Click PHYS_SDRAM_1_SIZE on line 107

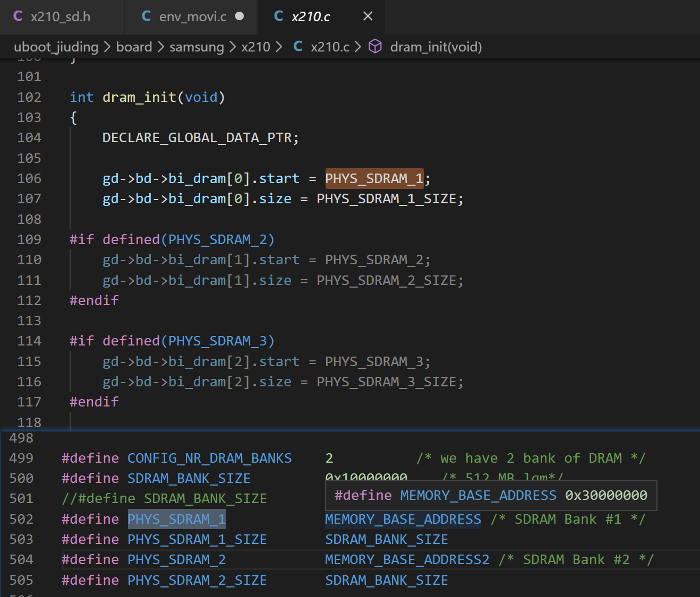387,199
